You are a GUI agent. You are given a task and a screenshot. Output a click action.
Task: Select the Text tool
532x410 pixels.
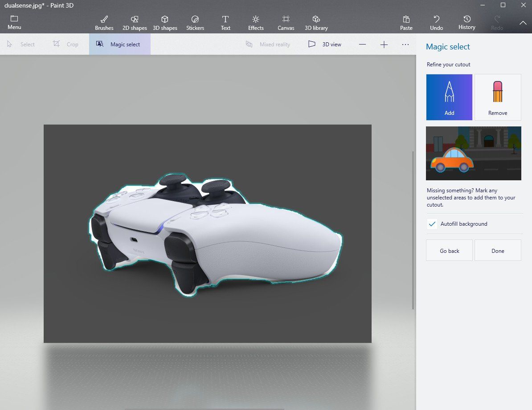225,23
